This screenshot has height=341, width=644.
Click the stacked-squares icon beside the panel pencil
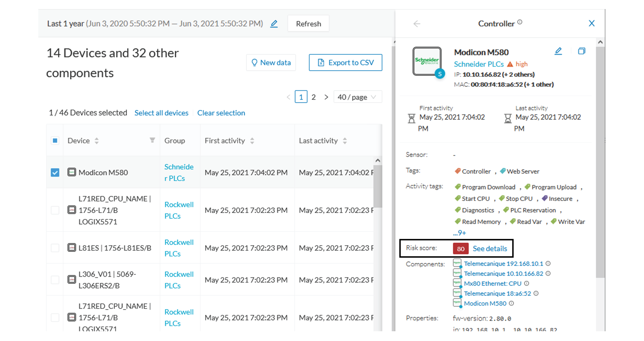582,51
